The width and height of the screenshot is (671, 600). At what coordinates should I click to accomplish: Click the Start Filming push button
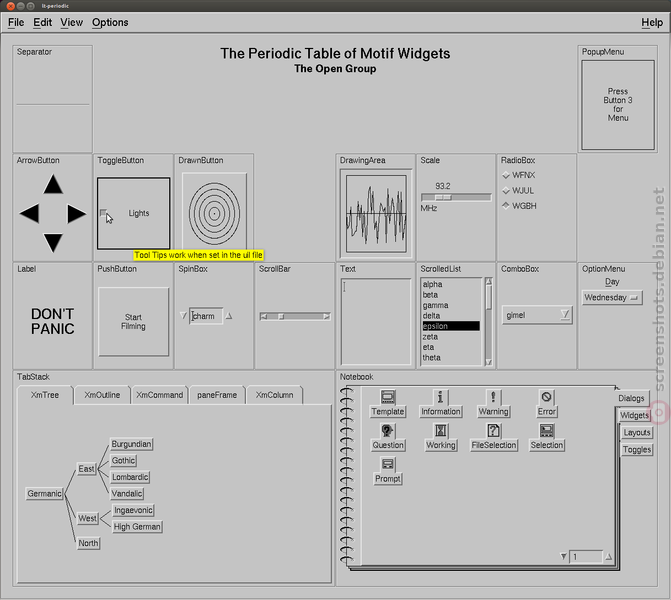coord(133,321)
